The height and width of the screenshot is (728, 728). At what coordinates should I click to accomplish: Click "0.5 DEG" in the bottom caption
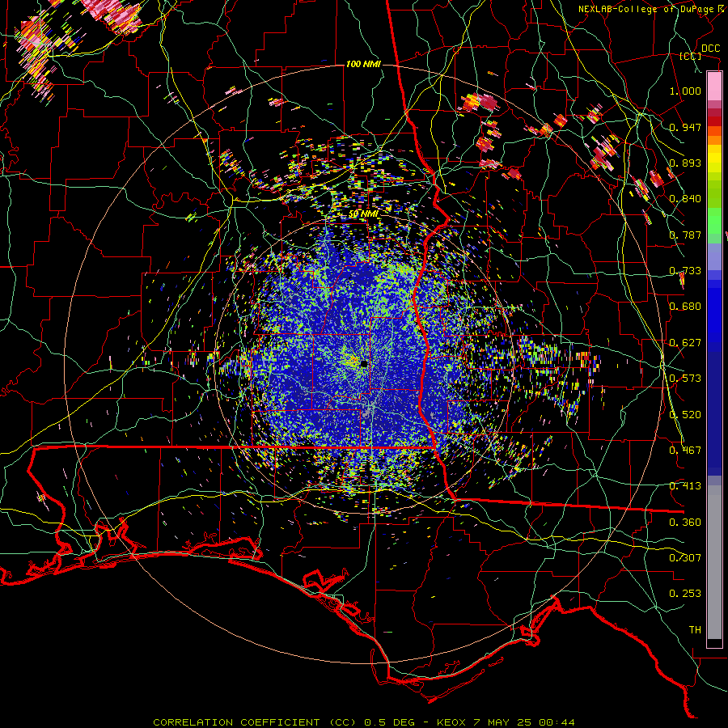[x=391, y=722]
